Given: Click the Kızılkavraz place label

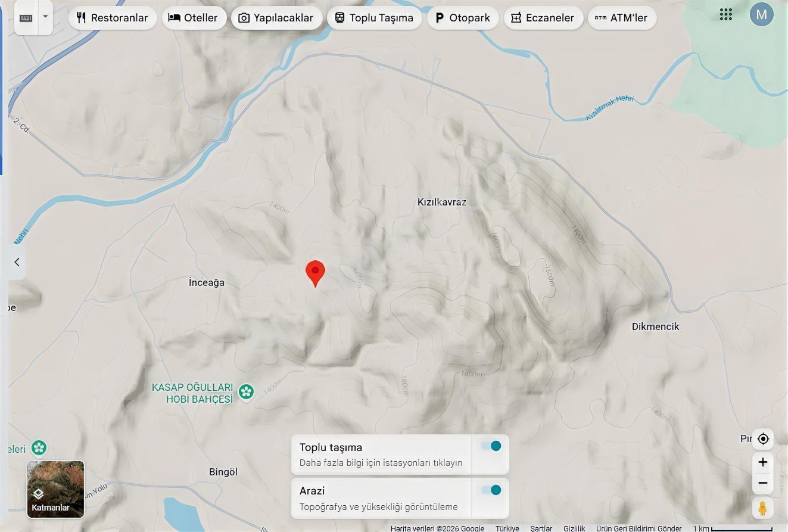Looking at the screenshot, I should [442, 203].
